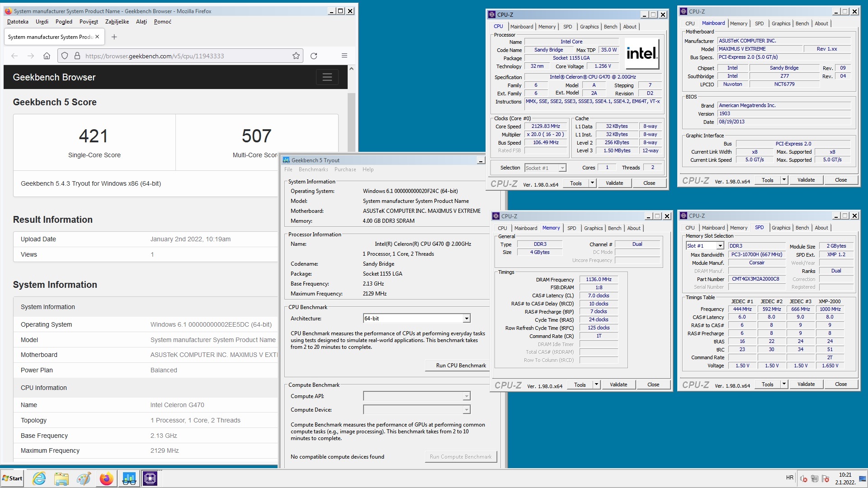868x488 pixels.
Task: Open Alati menu in Firefox
Action: pos(142,22)
